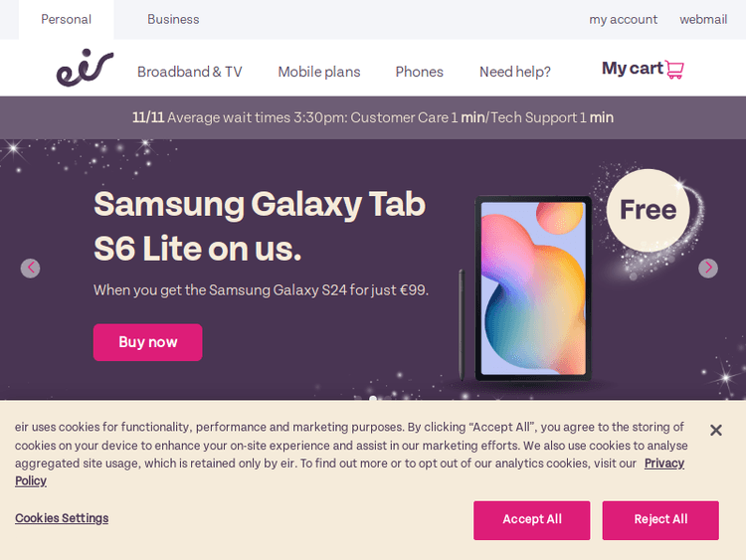The width and height of the screenshot is (746, 560).
Task: Reject all cookies
Action: coord(660,519)
